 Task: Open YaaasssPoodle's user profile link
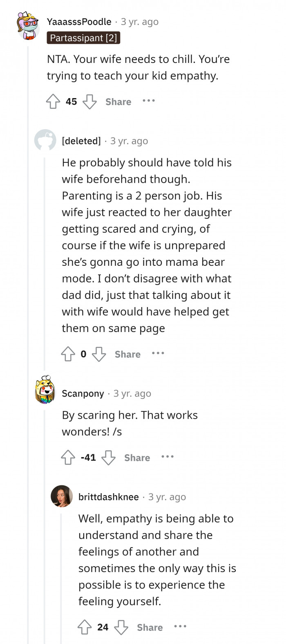click(79, 22)
